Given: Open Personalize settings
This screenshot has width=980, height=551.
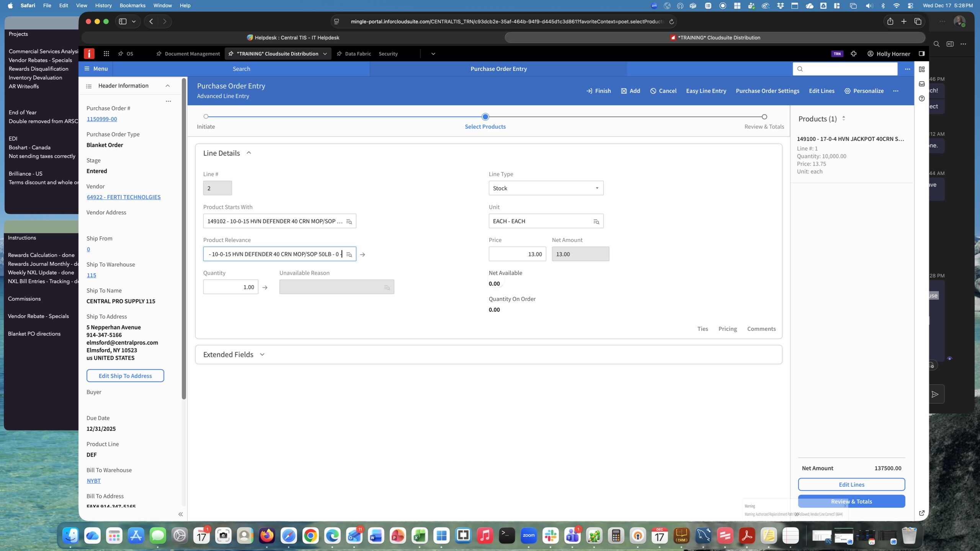Looking at the screenshot, I should click(864, 91).
